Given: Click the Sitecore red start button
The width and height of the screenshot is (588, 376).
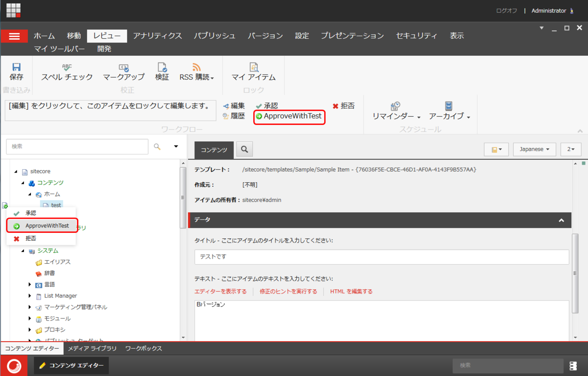Looking at the screenshot, I should pos(14,366).
